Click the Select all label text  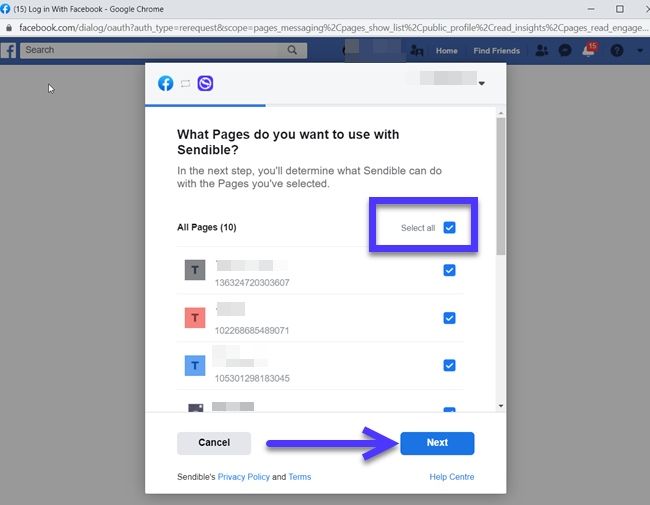418,228
